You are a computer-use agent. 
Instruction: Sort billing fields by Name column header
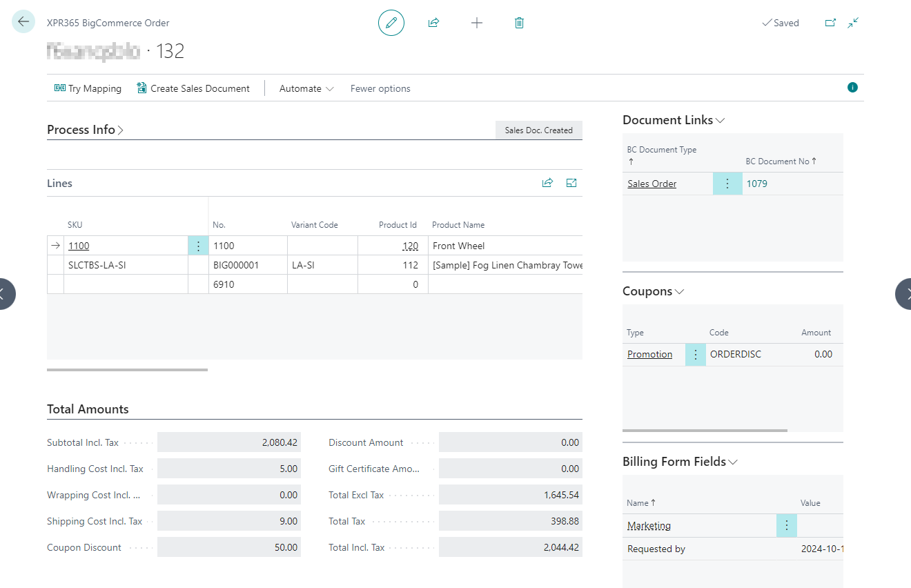[x=641, y=503]
